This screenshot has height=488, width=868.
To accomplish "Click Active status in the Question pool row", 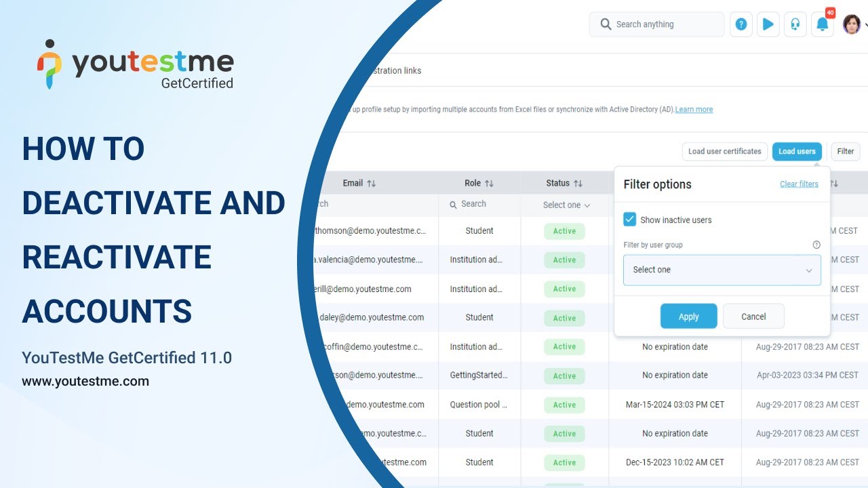I will (x=564, y=405).
